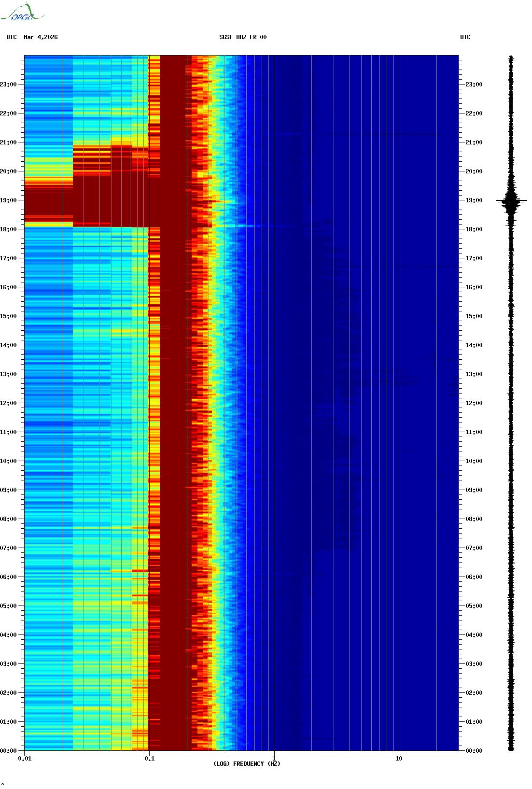
Task: Click the 0.01 frequency axis tick label
Action: pyautogui.click(x=25, y=759)
